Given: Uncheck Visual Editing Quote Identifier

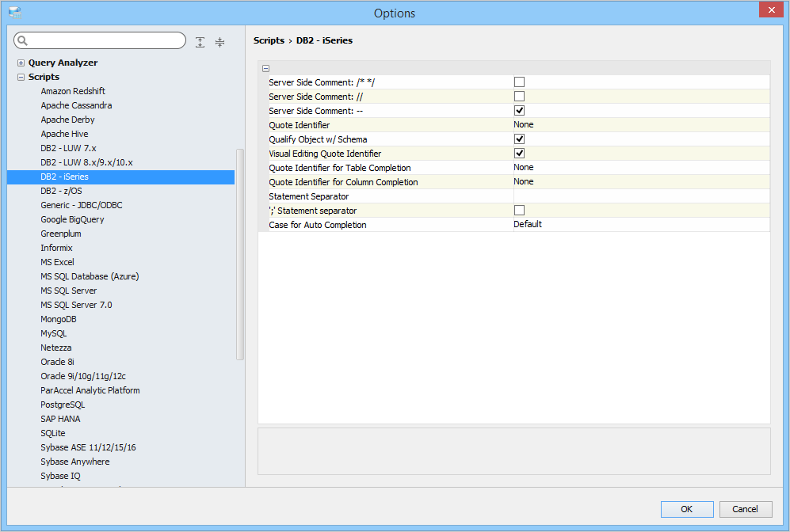Looking at the screenshot, I should click(519, 153).
